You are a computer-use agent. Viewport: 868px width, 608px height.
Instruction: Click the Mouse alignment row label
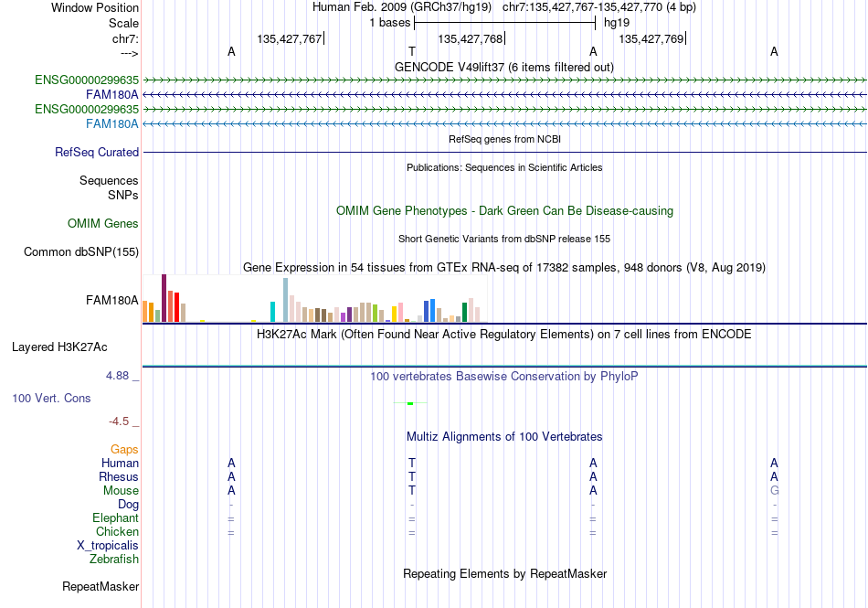pyautogui.click(x=122, y=491)
